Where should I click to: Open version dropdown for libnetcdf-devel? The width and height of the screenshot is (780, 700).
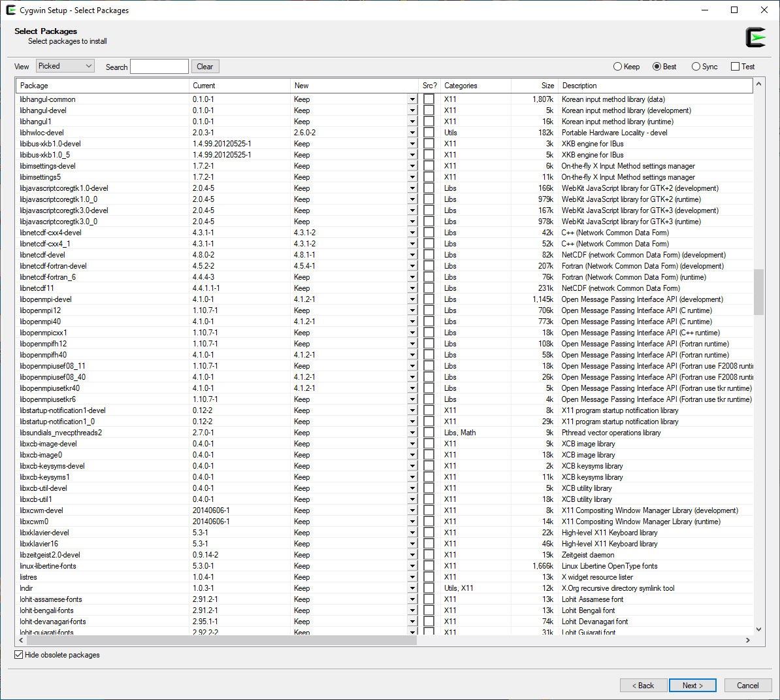pos(412,255)
